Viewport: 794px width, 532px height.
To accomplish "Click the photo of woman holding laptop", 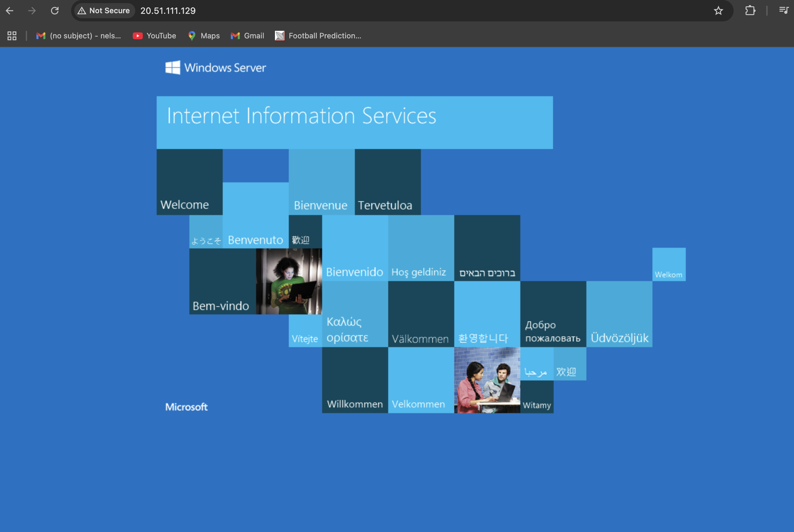I will tap(289, 281).
